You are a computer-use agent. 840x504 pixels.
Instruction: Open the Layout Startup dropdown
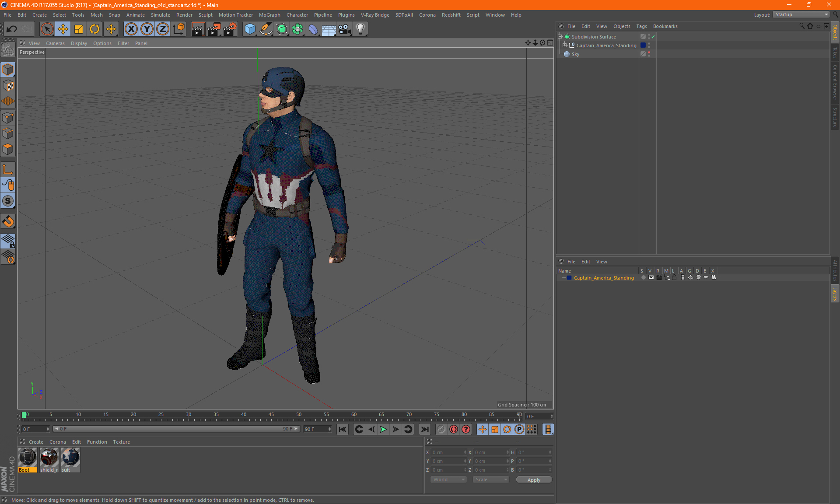click(x=801, y=14)
